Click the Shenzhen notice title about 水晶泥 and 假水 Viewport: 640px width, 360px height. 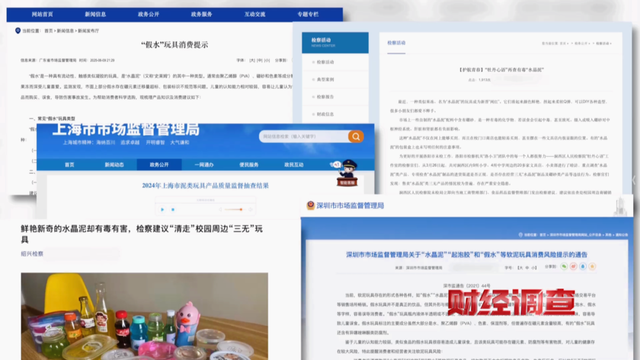tap(467, 255)
